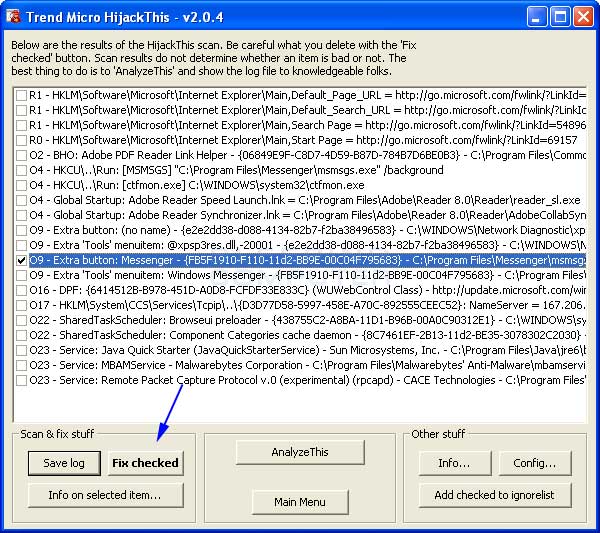Check the Adobe PDF Reader Link Helper box
The height and width of the screenshot is (533, 600).
tap(21, 155)
